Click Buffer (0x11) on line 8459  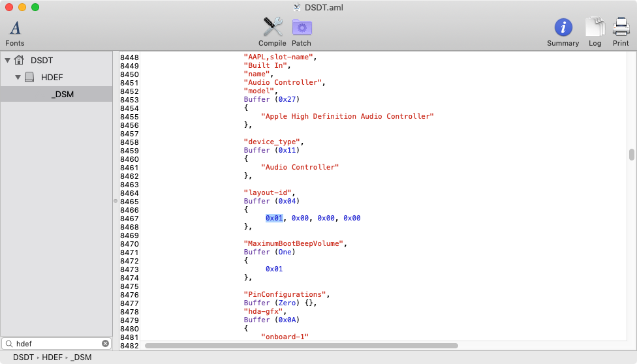point(272,150)
